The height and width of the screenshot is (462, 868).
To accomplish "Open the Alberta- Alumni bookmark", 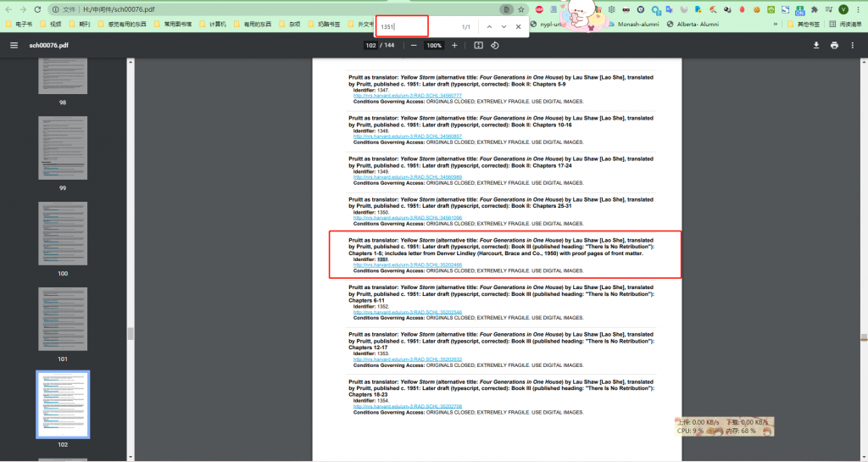I will (693, 25).
